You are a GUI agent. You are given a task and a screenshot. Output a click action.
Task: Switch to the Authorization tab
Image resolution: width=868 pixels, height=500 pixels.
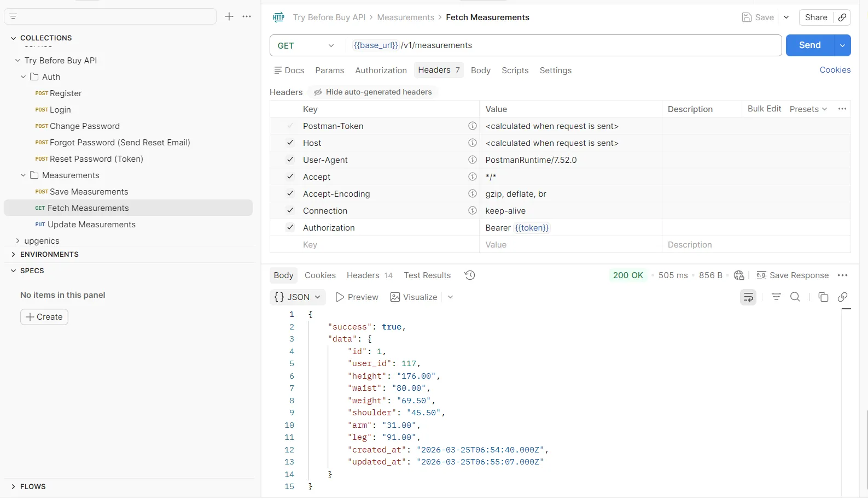tap(381, 70)
